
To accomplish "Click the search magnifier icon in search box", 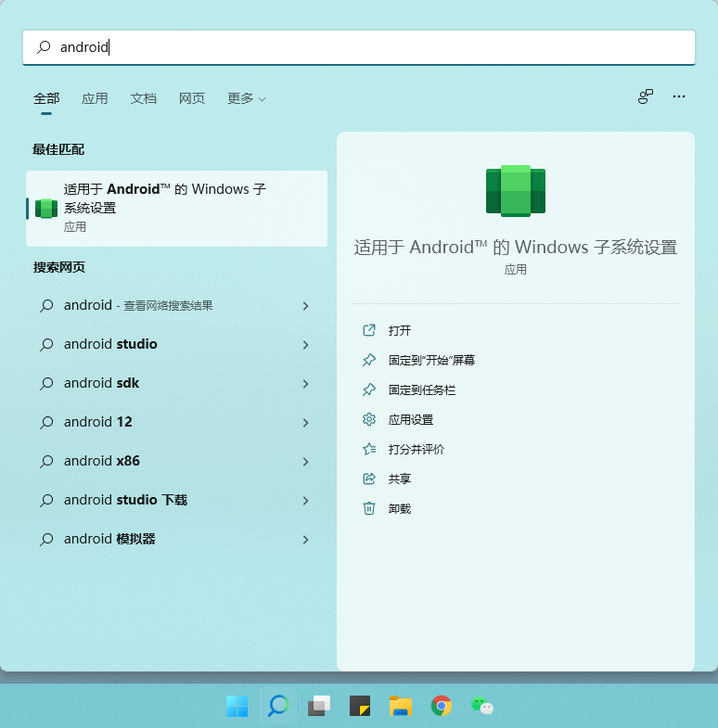I will [x=44, y=47].
